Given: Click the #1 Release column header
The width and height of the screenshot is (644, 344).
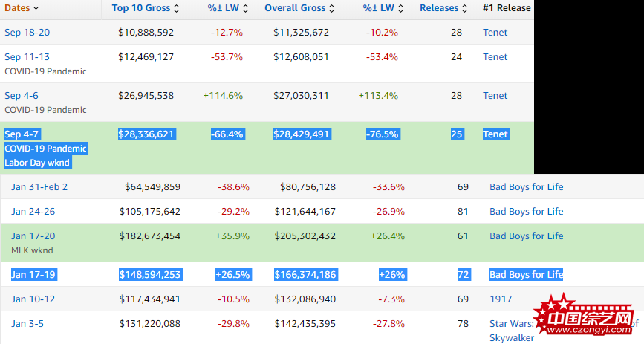Looking at the screenshot, I should pos(507,8).
